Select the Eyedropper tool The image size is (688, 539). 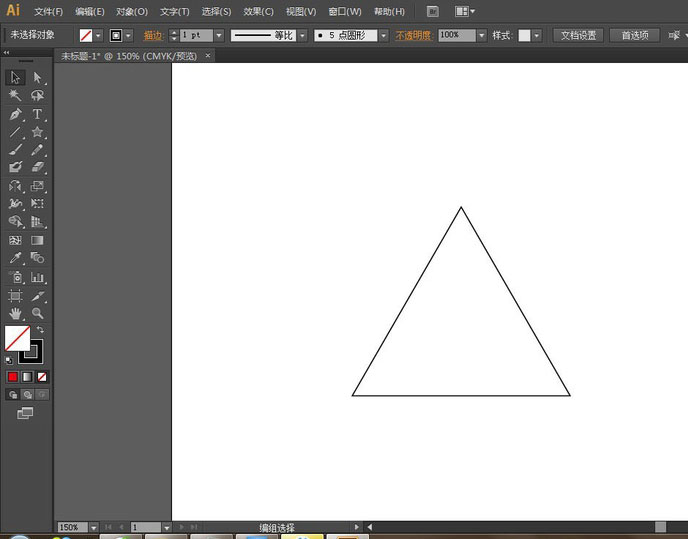point(16,258)
